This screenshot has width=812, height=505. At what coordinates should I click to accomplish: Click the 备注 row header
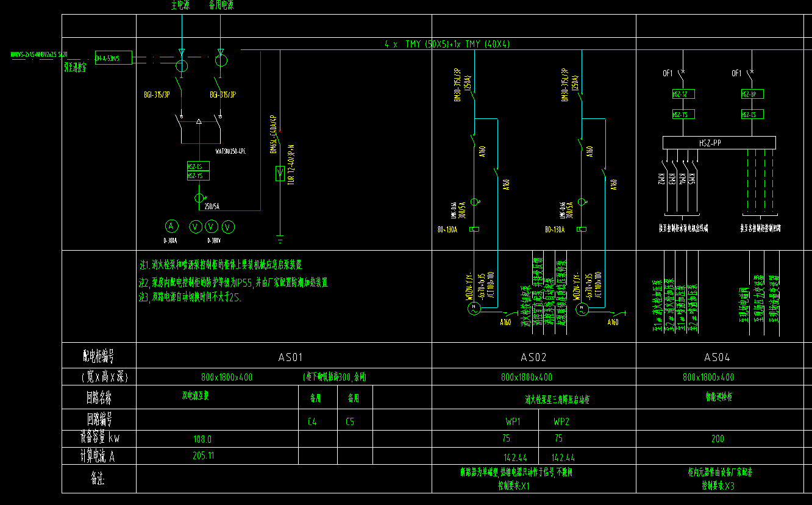(x=98, y=479)
